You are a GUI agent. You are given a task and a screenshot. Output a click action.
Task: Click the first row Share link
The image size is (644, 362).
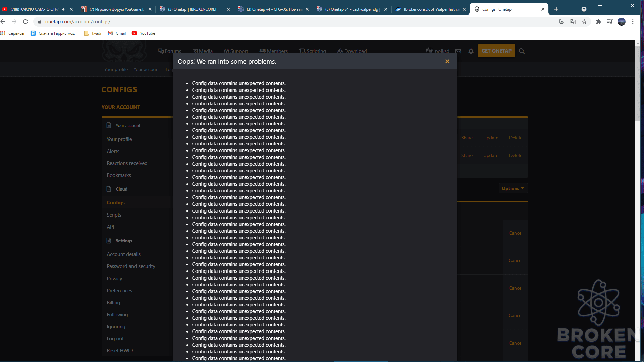click(467, 138)
